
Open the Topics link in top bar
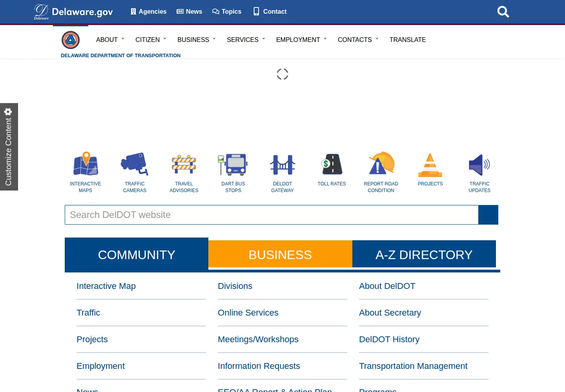click(x=227, y=12)
